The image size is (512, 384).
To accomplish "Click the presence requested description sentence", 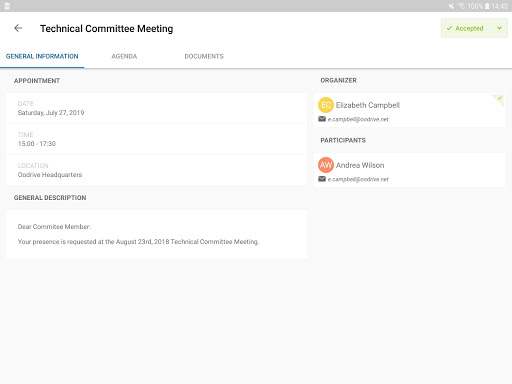I will click(138, 242).
